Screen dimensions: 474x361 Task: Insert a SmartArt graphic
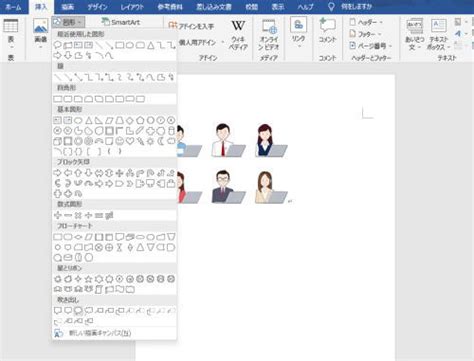(x=121, y=22)
